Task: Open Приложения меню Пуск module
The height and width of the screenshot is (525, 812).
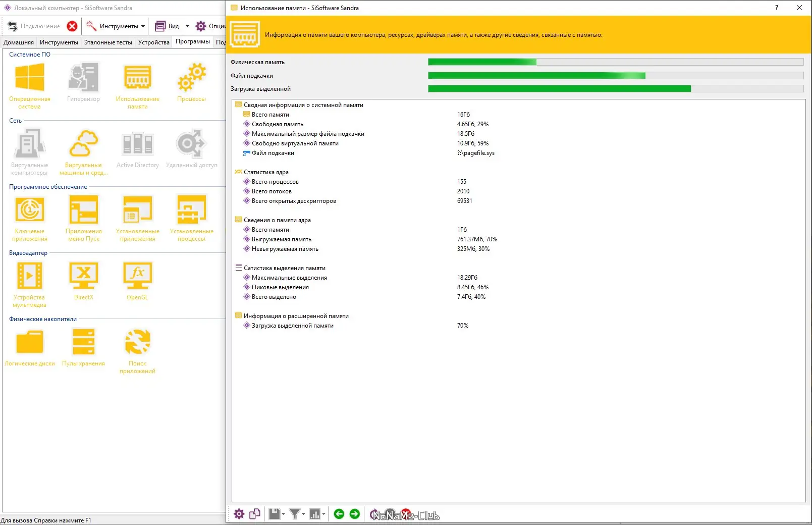Action: point(83,218)
